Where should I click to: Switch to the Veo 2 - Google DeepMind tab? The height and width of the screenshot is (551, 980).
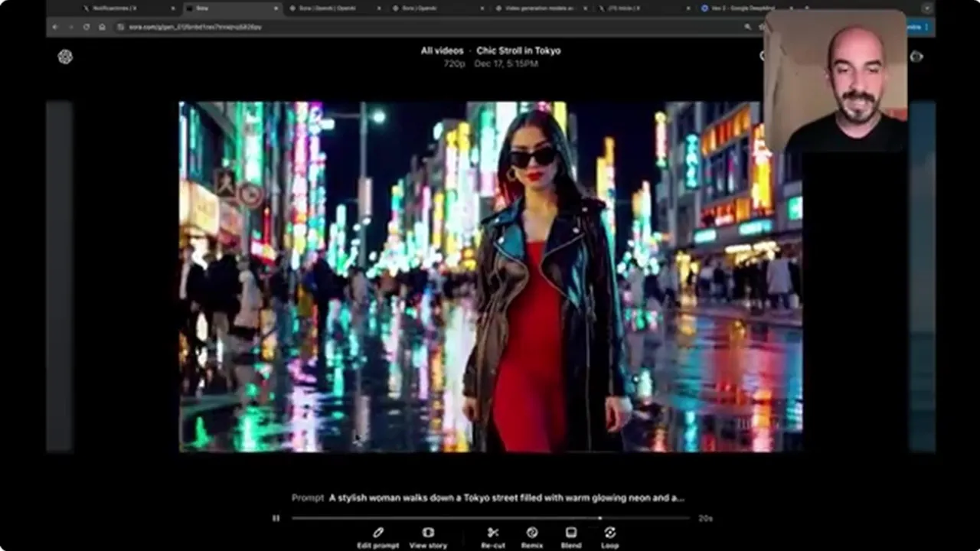click(746, 8)
